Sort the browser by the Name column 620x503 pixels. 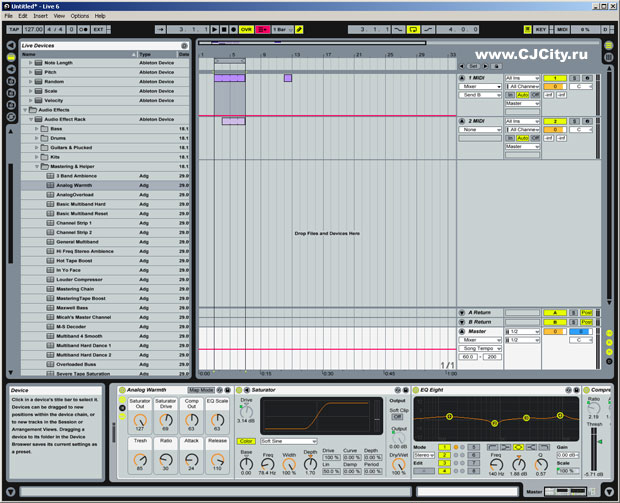pos(79,54)
